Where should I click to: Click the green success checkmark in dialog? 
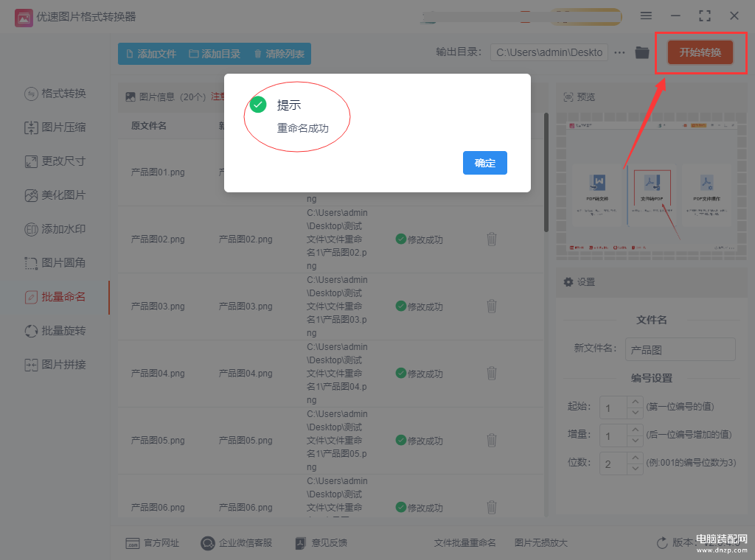coord(258,105)
